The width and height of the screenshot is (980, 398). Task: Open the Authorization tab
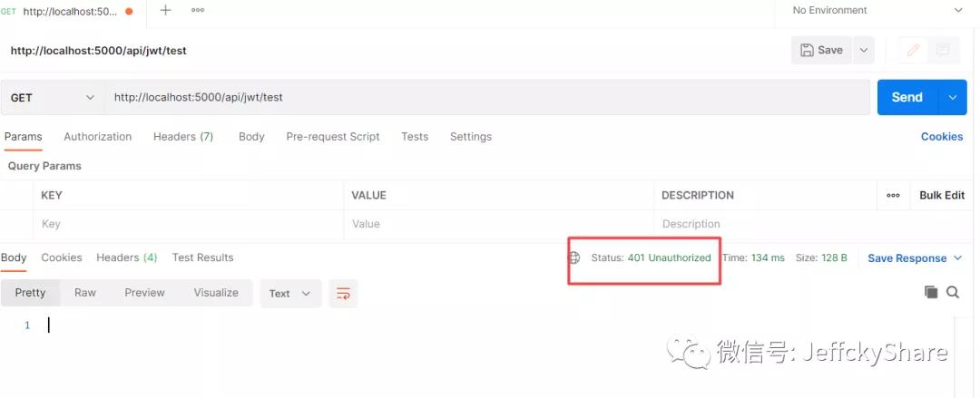pyautogui.click(x=97, y=136)
